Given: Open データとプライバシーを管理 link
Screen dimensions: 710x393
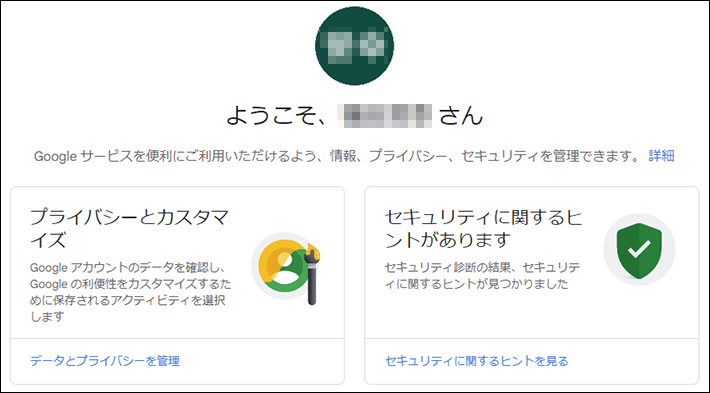Looking at the screenshot, I should click(105, 361).
